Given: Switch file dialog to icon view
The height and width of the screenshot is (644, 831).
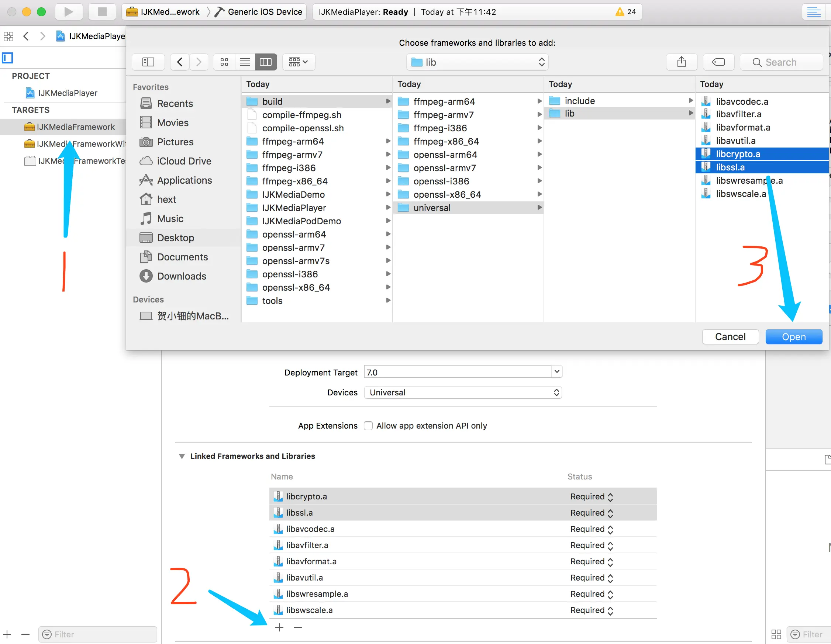Looking at the screenshot, I should point(224,62).
